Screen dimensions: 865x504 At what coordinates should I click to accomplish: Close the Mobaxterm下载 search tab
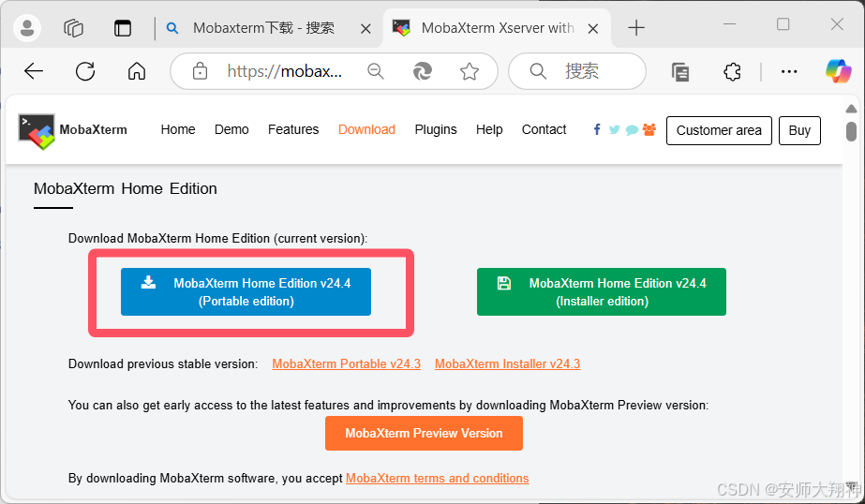(x=365, y=29)
